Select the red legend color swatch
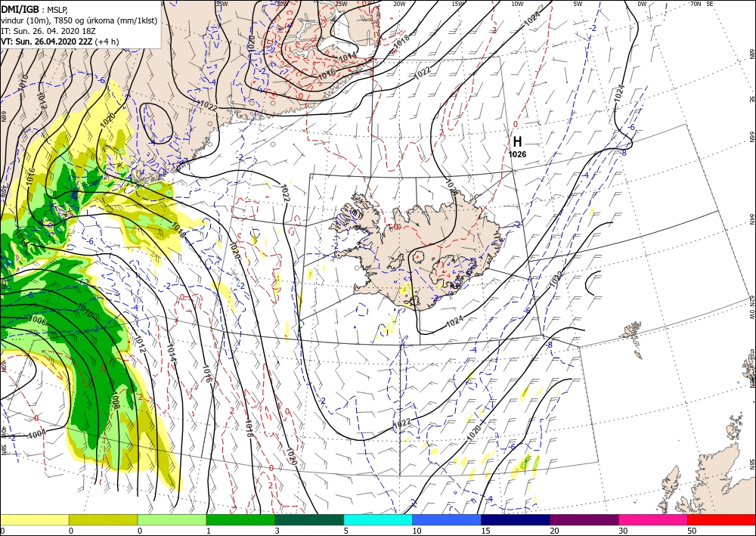Image resolution: width=756 pixels, height=536 pixels. [x=722, y=519]
